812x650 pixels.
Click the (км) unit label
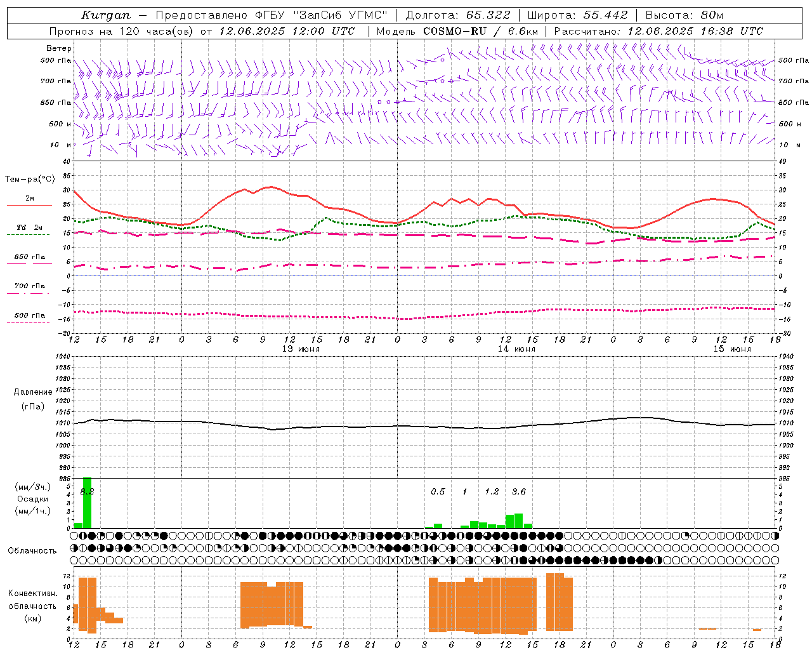tap(32, 618)
